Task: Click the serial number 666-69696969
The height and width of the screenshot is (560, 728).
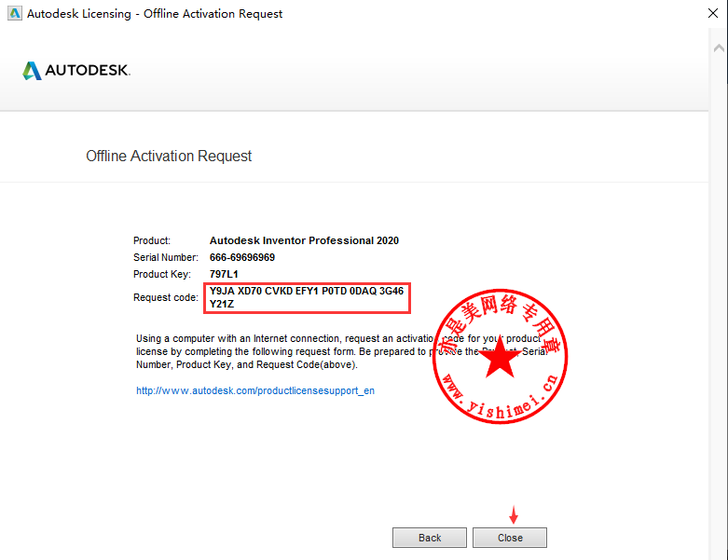Action: [242, 257]
